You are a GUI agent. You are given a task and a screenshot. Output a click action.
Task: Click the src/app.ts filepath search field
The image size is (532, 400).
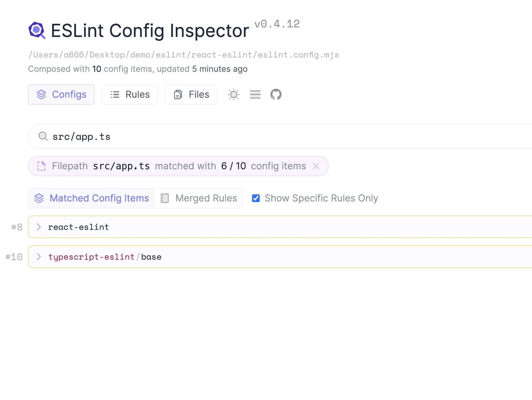[280, 136]
